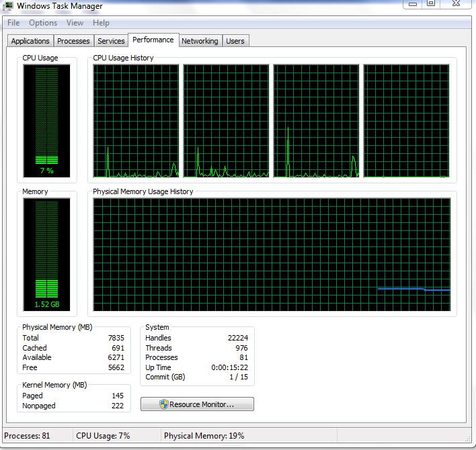
Task: Click the Handles value 22224
Action: 238,338
